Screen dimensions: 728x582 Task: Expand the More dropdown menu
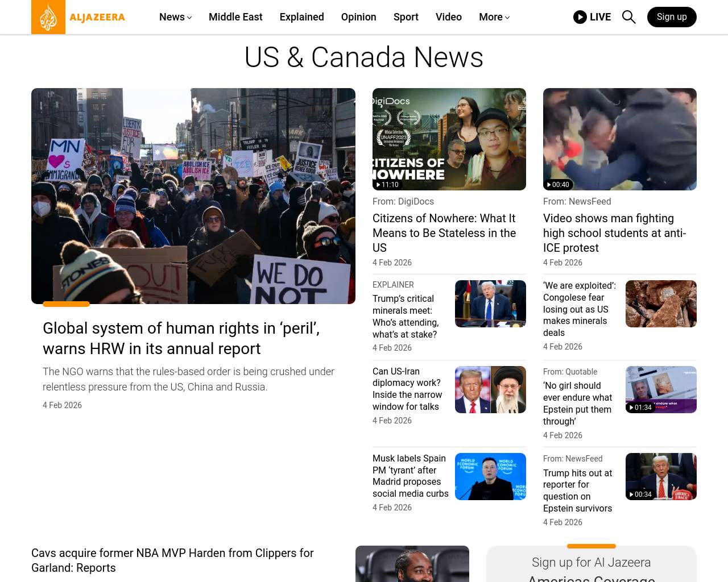click(494, 17)
